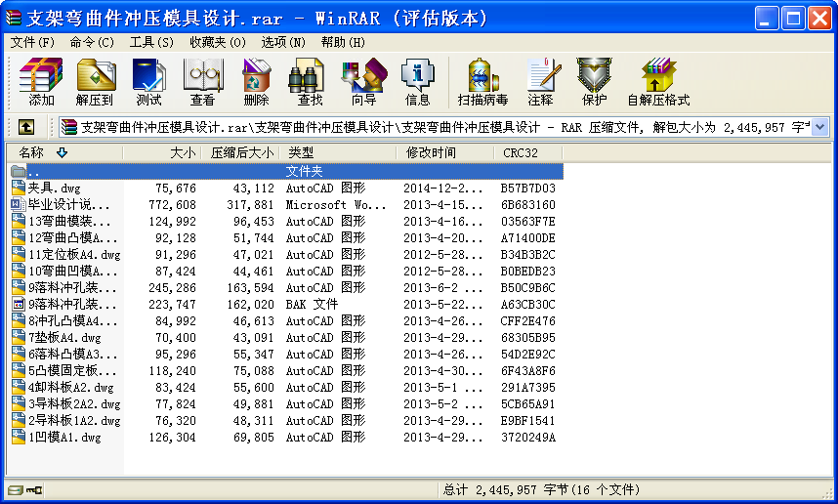Image resolution: width=838 pixels, height=504 pixels.
Task: Click the 添加 (Add) toolbar icon
Action: click(x=41, y=82)
